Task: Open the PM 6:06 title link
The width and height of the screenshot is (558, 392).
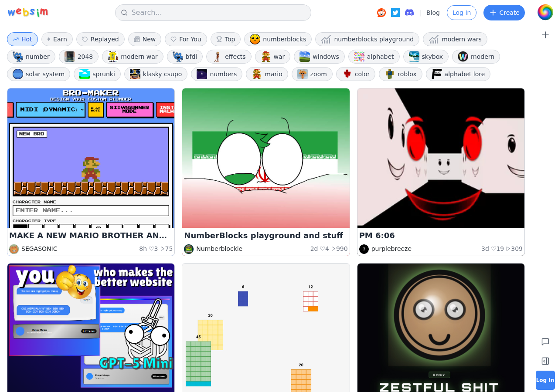Action: [377, 236]
